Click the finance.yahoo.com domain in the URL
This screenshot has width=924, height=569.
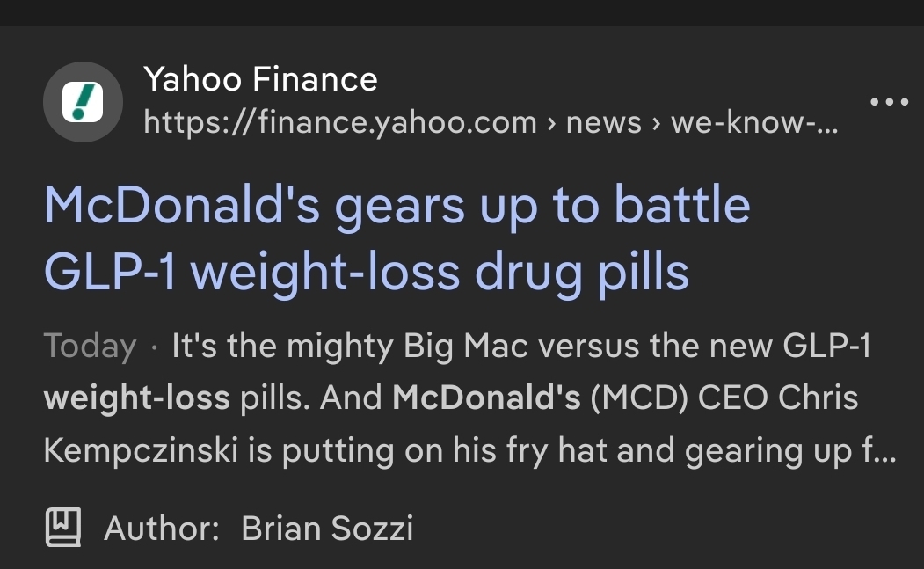[340, 123]
